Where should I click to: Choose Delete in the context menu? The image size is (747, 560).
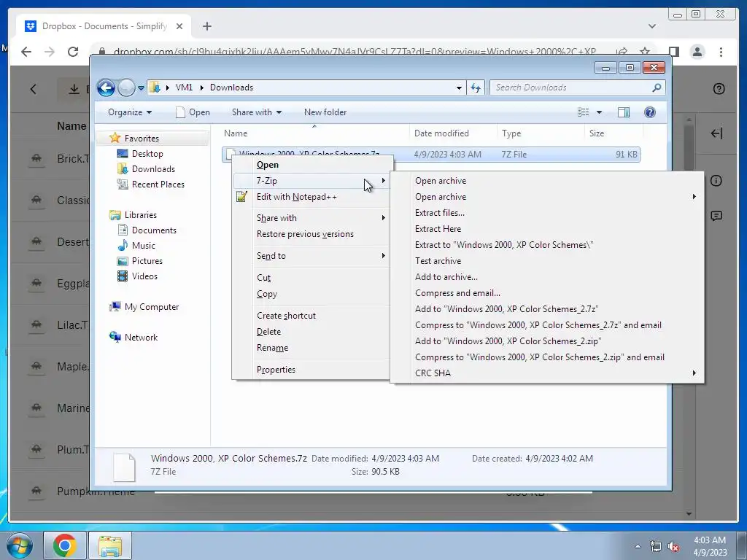(311, 332)
